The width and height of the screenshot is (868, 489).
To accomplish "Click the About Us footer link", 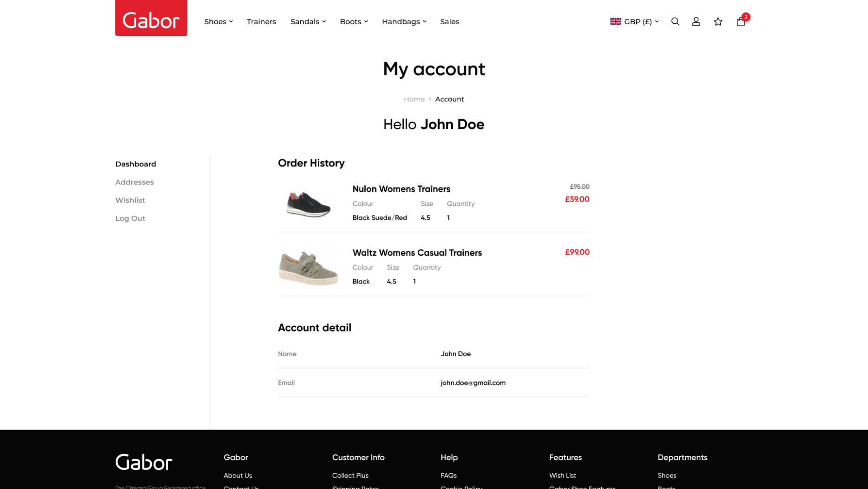I will pos(237,476).
